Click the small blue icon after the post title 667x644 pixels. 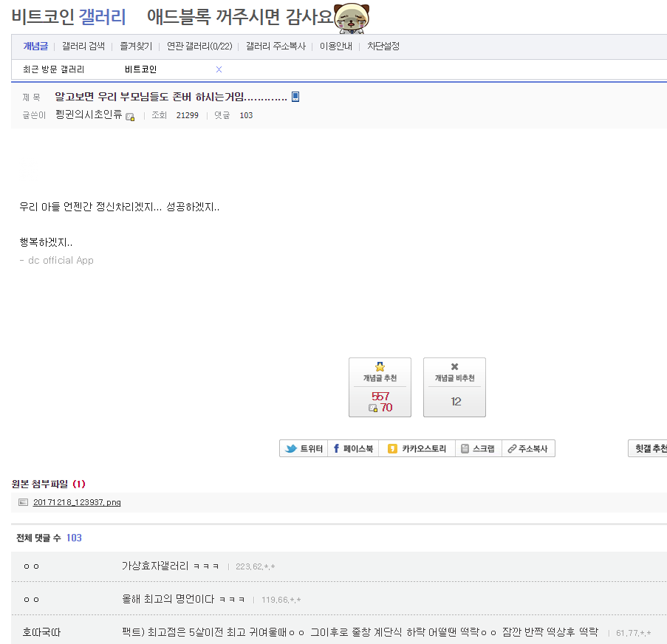[x=295, y=96]
